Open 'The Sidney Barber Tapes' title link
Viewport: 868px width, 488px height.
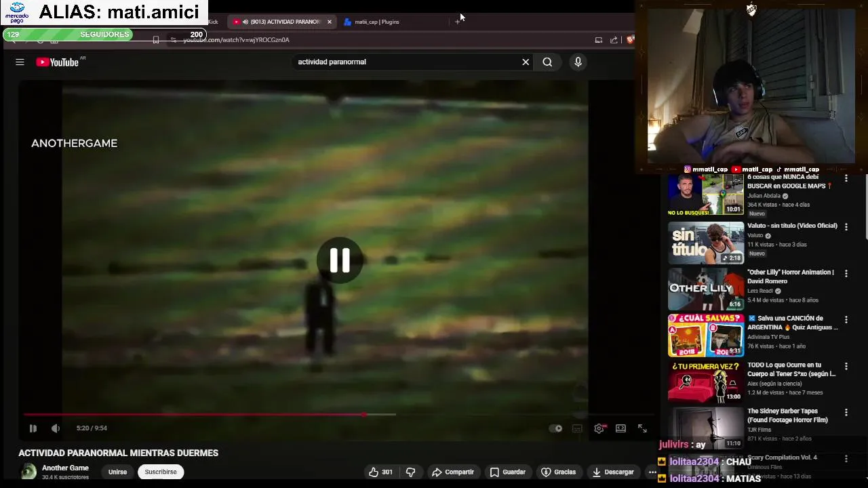point(787,415)
